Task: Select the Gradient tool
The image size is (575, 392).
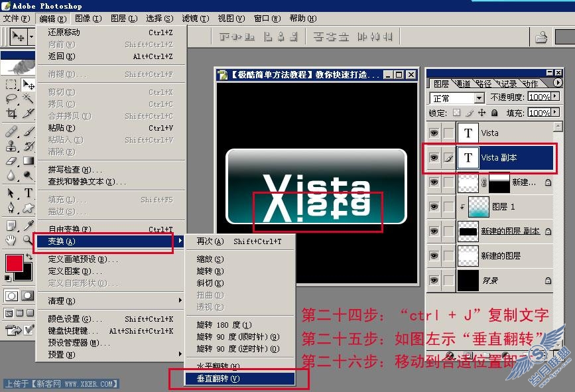Action: coord(28,161)
